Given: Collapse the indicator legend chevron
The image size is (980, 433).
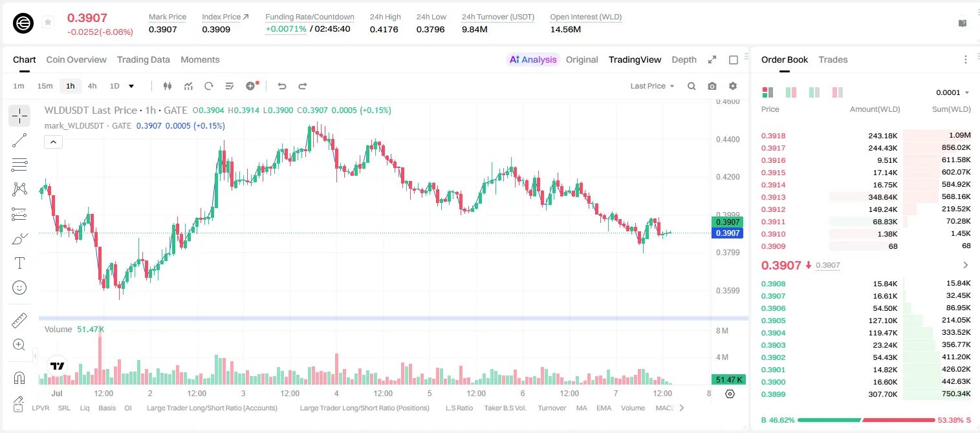Looking at the screenshot, I should coord(54,142).
